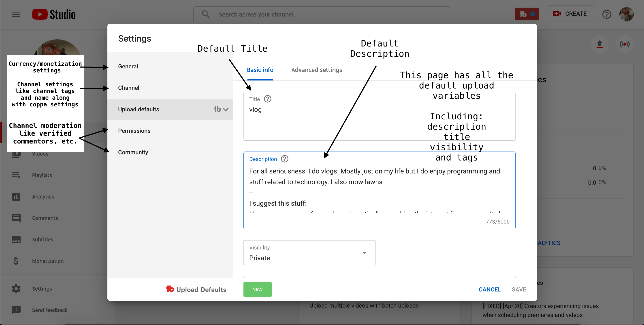This screenshot has height=325, width=644.
Task: Switch to the Advanced settings tab
Action: pos(316,70)
